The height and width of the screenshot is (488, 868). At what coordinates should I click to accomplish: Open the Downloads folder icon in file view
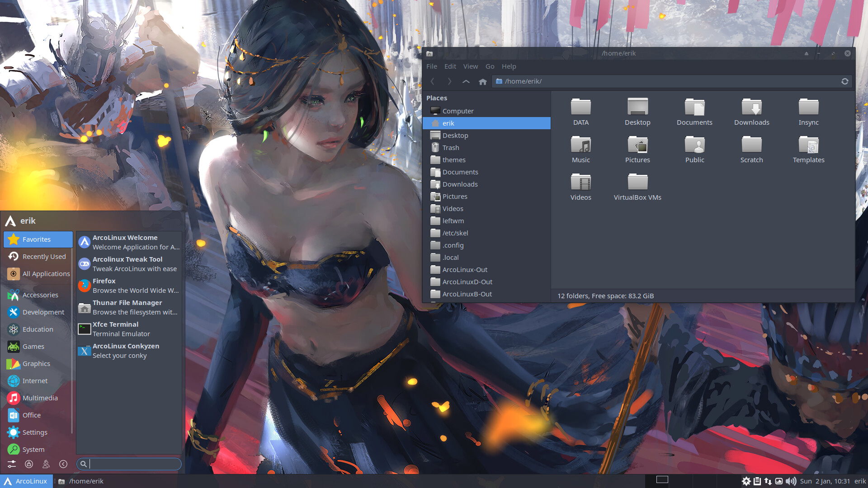(x=751, y=112)
